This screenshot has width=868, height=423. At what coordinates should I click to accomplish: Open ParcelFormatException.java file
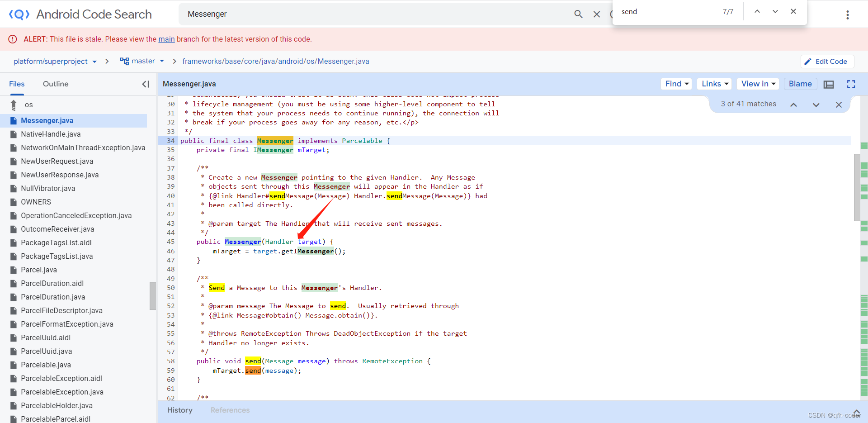(67, 324)
